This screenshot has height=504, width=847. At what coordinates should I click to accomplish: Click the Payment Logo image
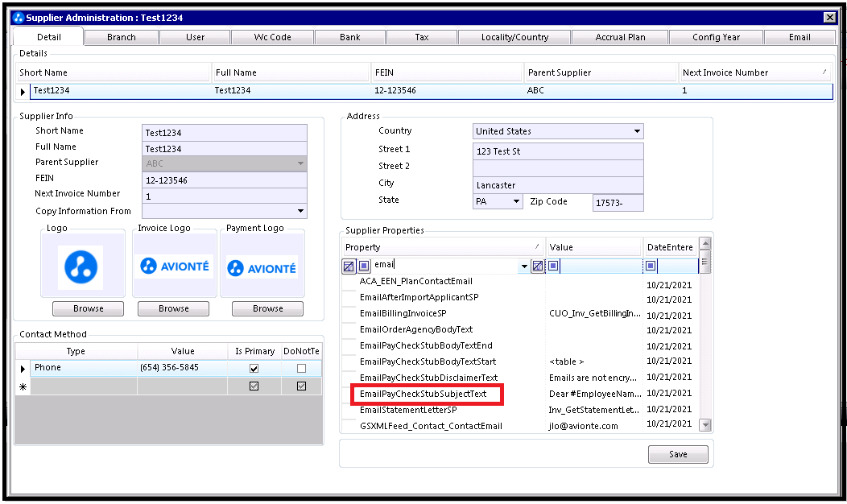[262, 268]
